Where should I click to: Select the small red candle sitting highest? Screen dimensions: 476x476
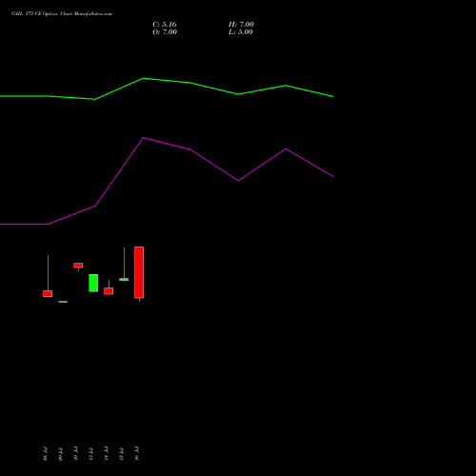coord(78,266)
